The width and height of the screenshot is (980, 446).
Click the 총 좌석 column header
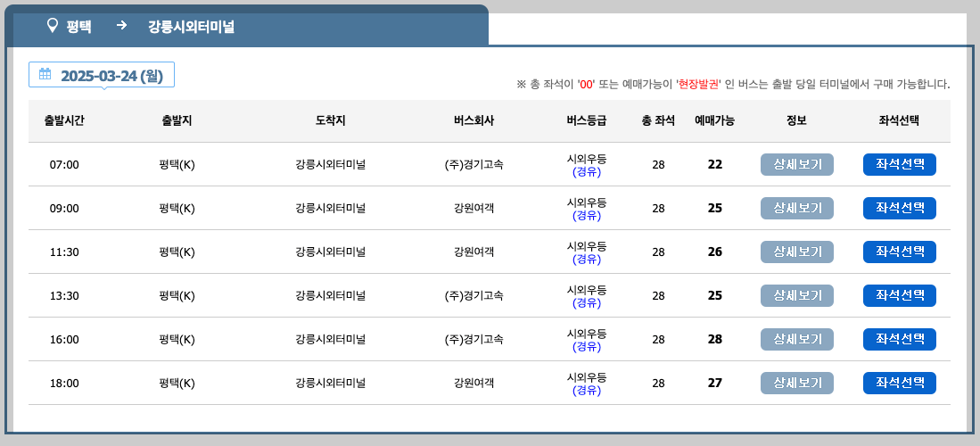pyautogui.click(x=658, y=121)
